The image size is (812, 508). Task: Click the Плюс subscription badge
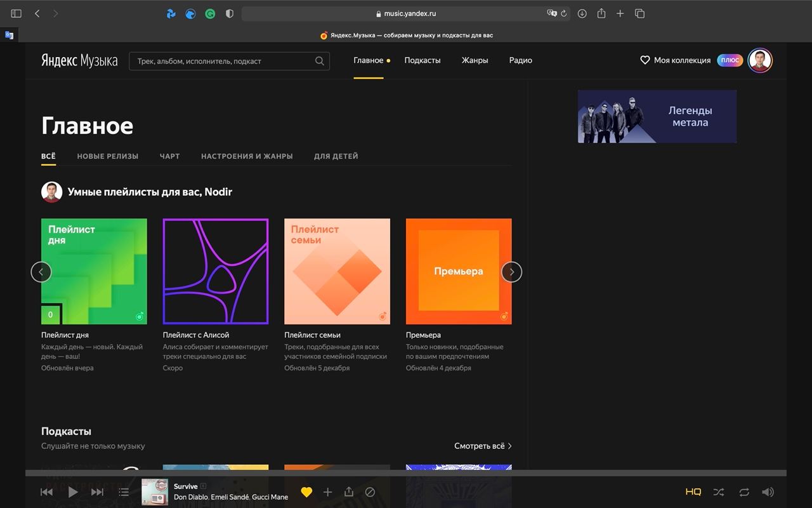pyautogui.click(x=730, y=60)
